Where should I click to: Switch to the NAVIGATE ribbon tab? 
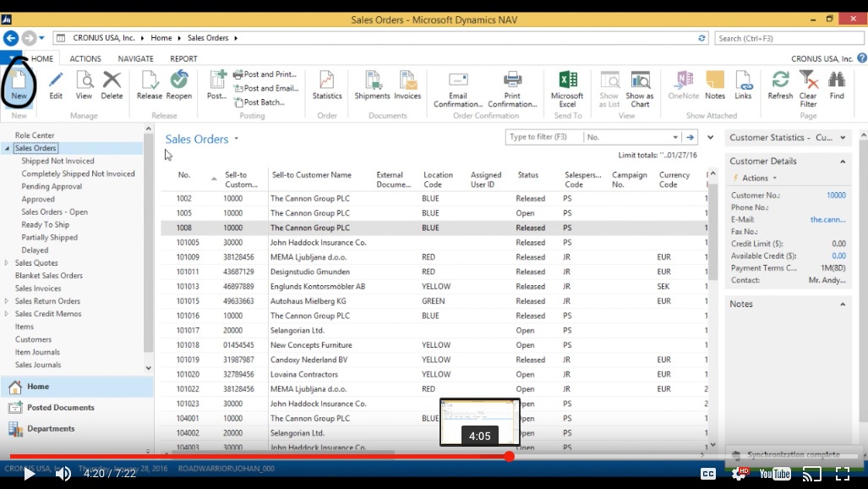135,58
